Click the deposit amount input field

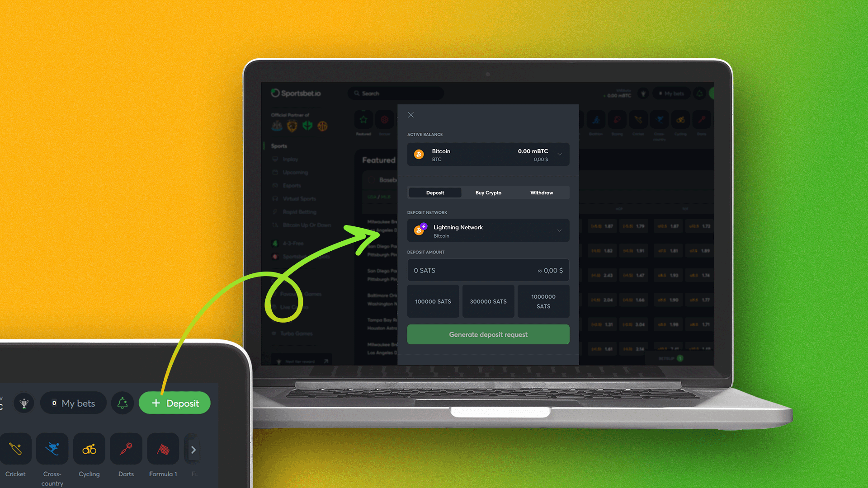point(488,270)
